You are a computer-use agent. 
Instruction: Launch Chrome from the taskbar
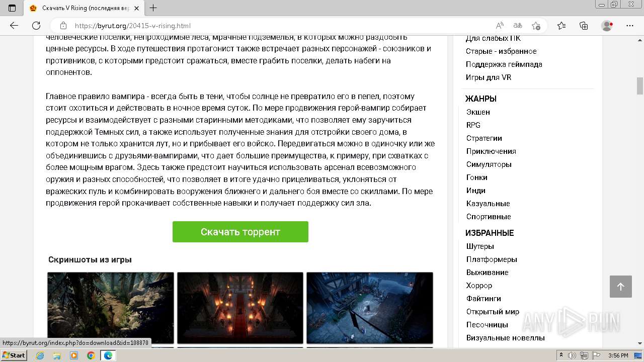91,355
